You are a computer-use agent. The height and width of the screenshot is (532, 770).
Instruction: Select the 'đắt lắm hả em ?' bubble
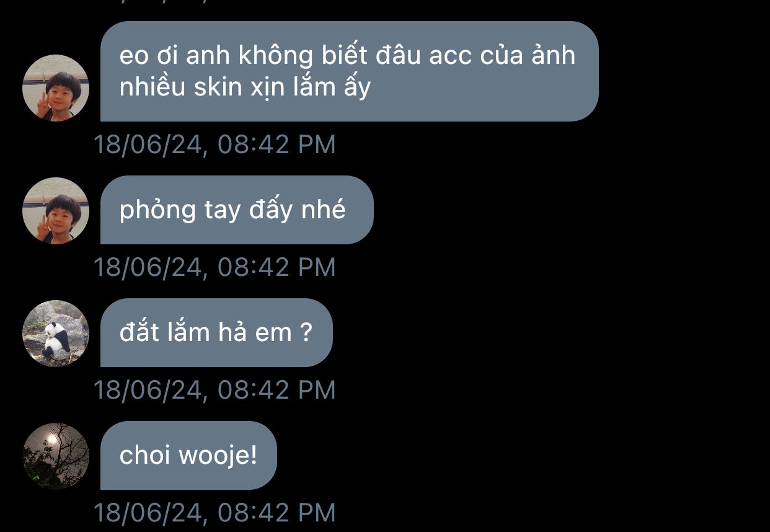coord(216,333)
